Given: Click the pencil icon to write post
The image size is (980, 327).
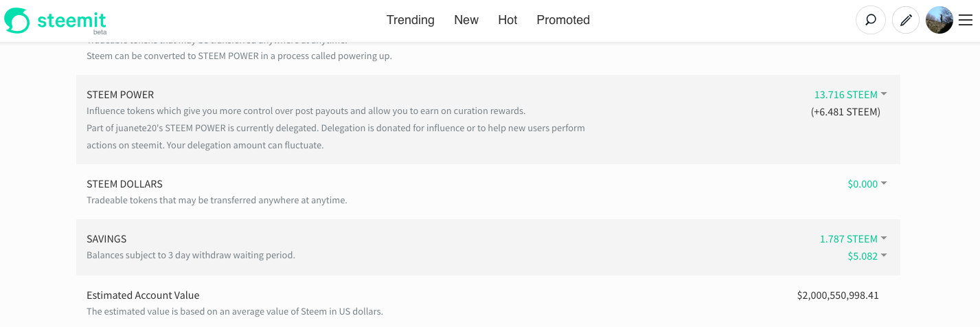Looking at the screenshot, I should click(x=906, y=20).
